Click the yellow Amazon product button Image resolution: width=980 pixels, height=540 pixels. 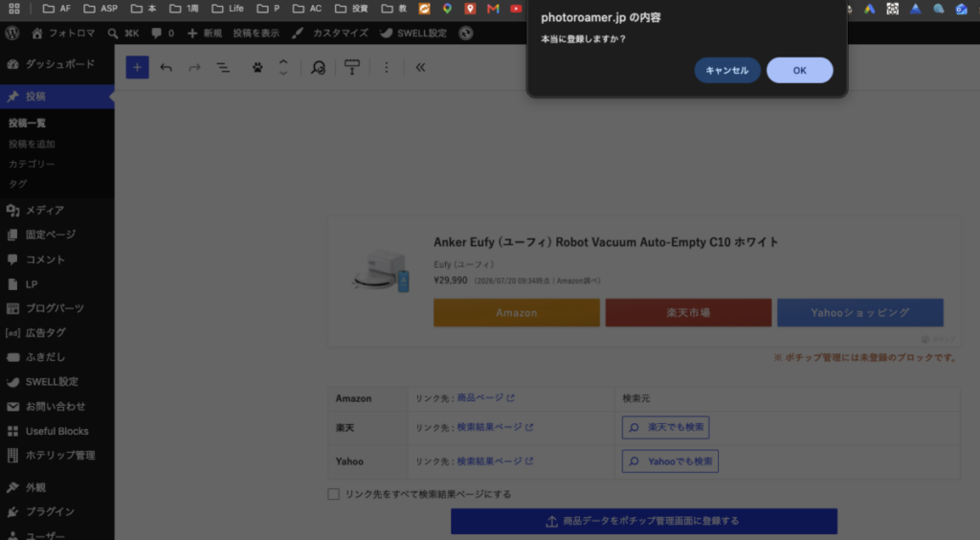coord(516,312)
